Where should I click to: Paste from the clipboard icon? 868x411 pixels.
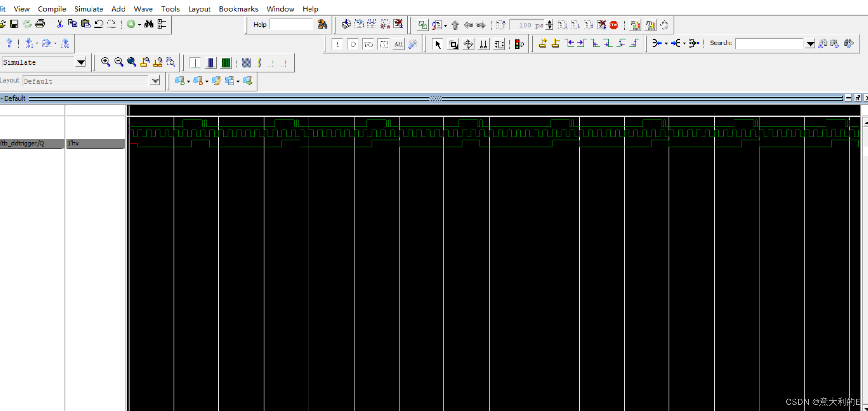[85, 24]
